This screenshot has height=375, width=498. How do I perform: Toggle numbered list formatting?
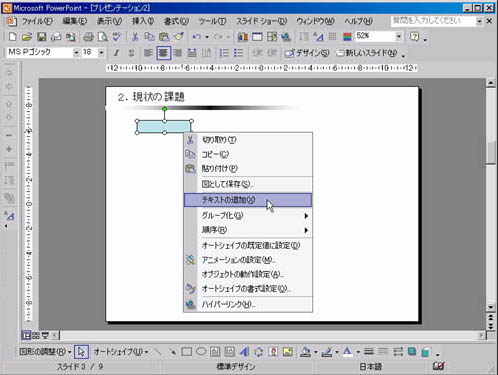pos(224,53)
